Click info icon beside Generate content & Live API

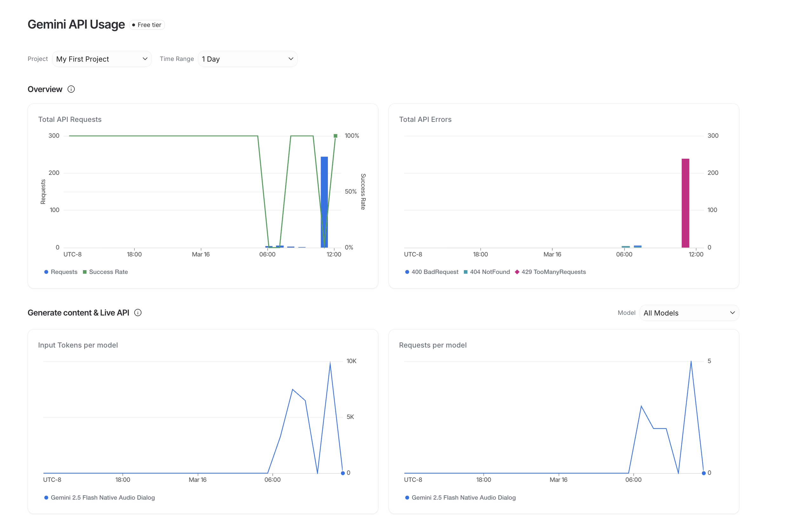tap(138, 312)
